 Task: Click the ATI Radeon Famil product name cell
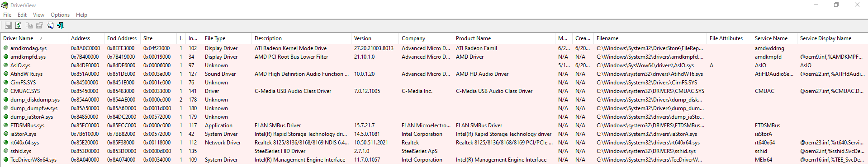[476, 48]
